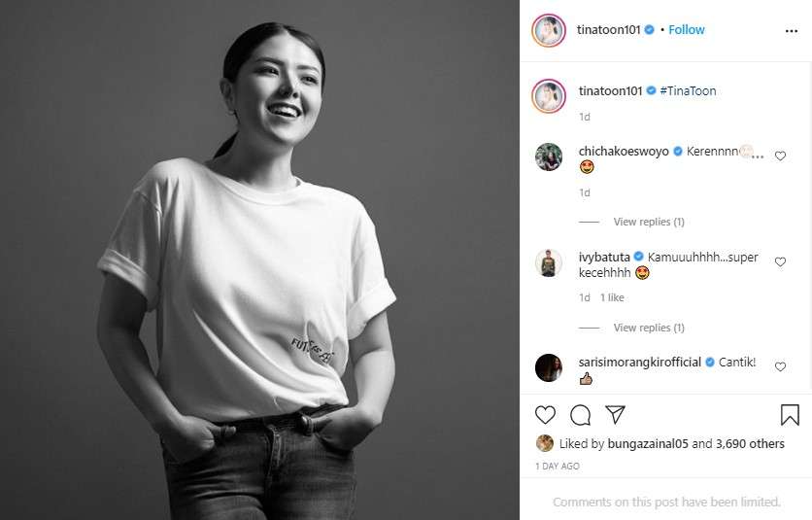The image size is (812, 520).
Task: Share the post via paper plane icon
Action: 615,415
